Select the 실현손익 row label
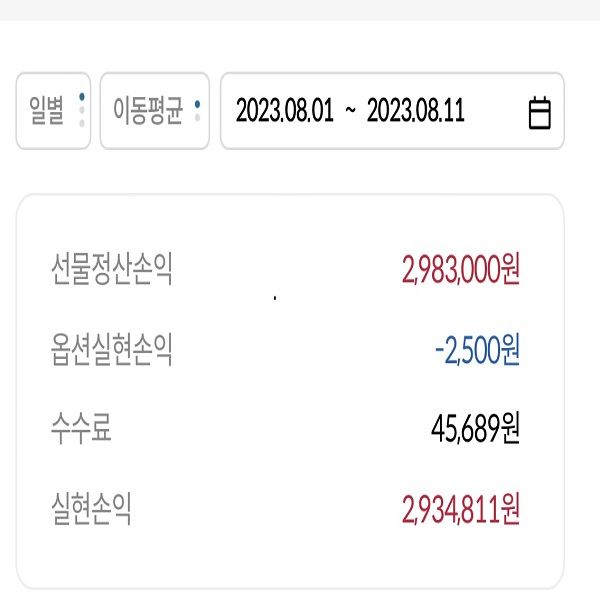The width and height of the screenshot is (600, 600). click(x=91, y=511)
